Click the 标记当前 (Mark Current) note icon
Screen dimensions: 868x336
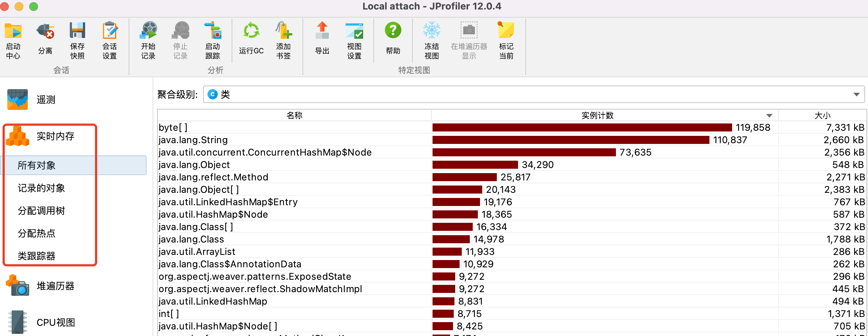pos(506,30)
